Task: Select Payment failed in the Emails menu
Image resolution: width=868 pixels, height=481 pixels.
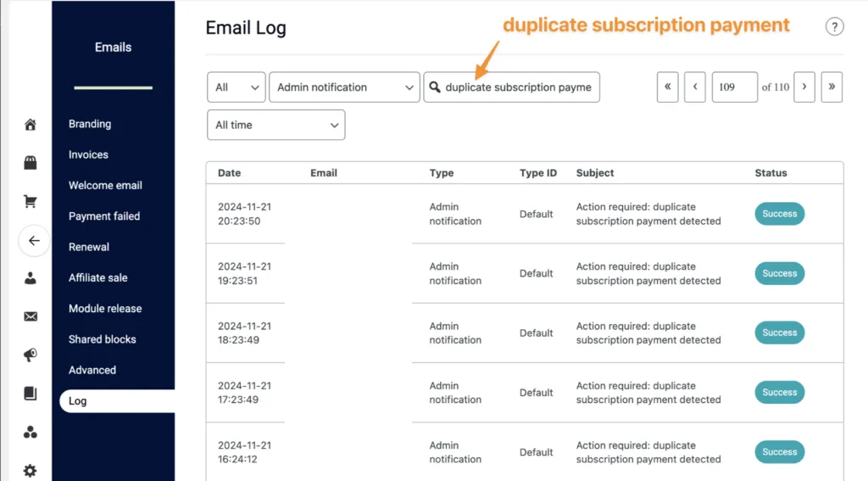Action: click(104, 216)
